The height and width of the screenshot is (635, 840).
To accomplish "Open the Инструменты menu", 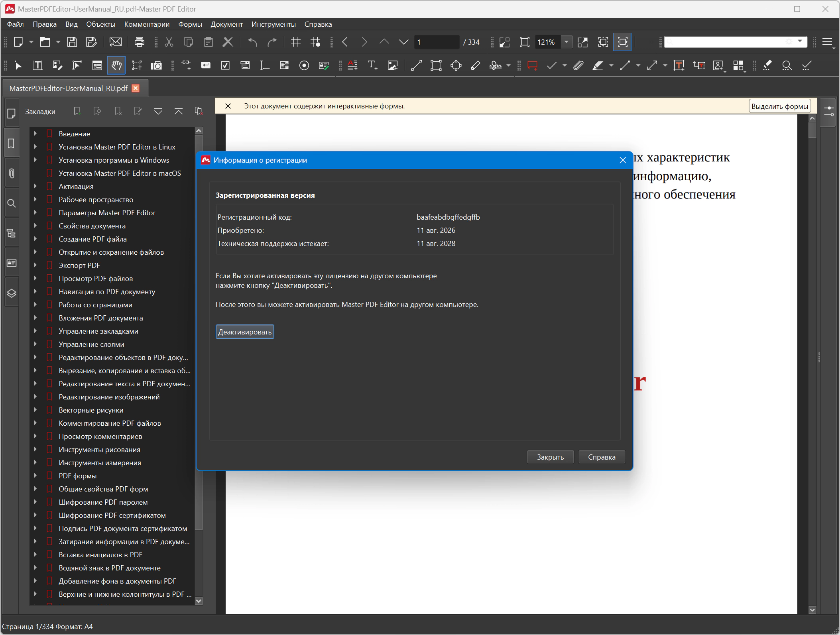I will point(273,24).
